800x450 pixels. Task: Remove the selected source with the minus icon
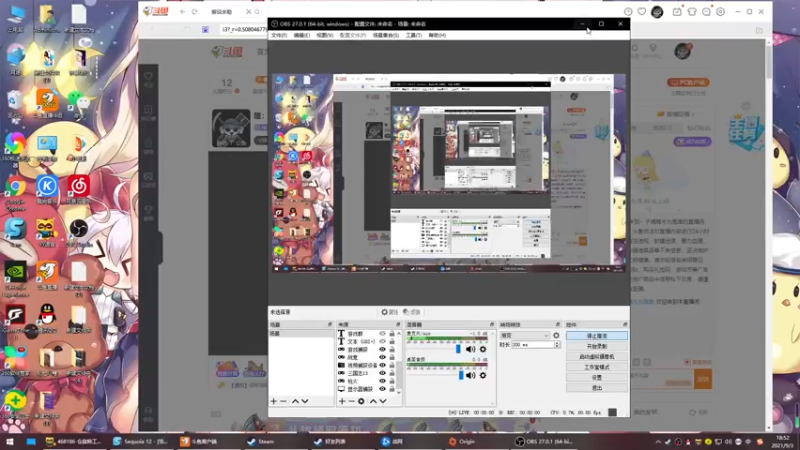pyautogui.click(x=351, y=402)
